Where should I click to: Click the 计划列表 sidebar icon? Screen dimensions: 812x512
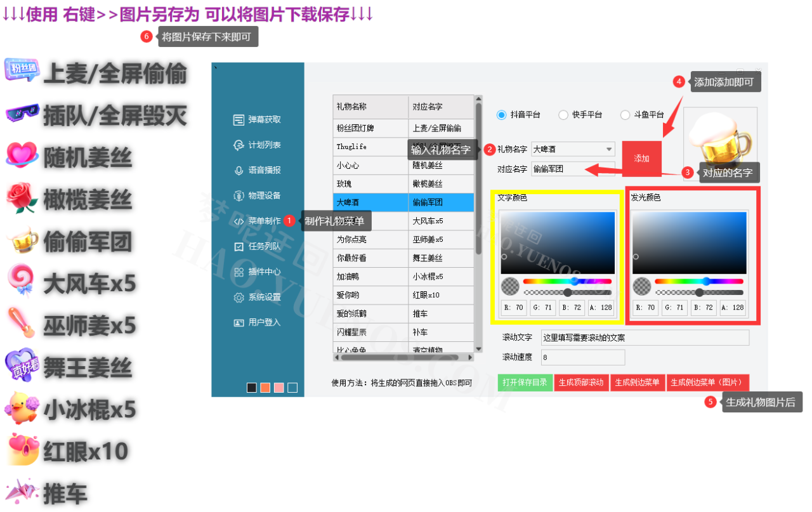click(239, 145)
